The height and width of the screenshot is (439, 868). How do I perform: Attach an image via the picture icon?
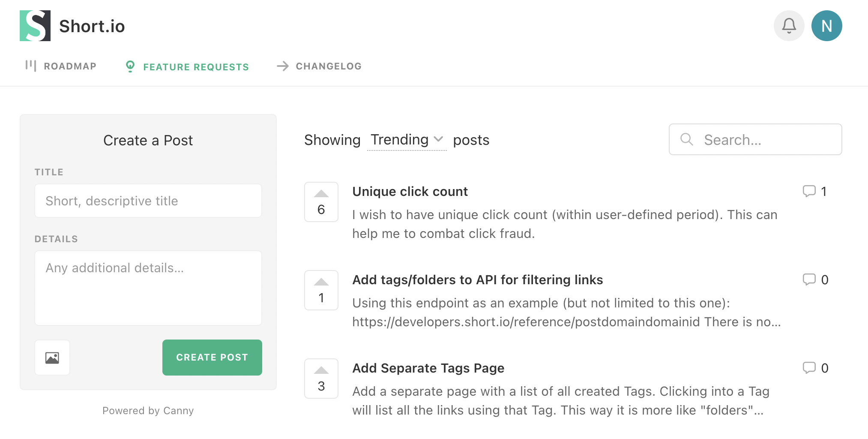click(52, 358)
